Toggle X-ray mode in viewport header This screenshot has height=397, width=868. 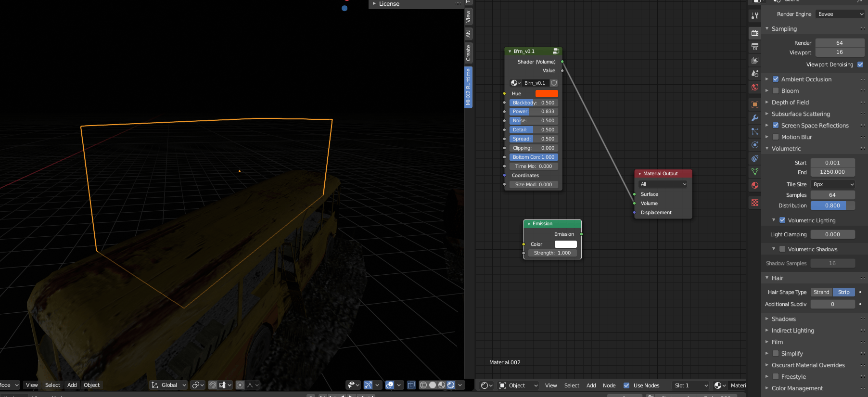point(411,385)
